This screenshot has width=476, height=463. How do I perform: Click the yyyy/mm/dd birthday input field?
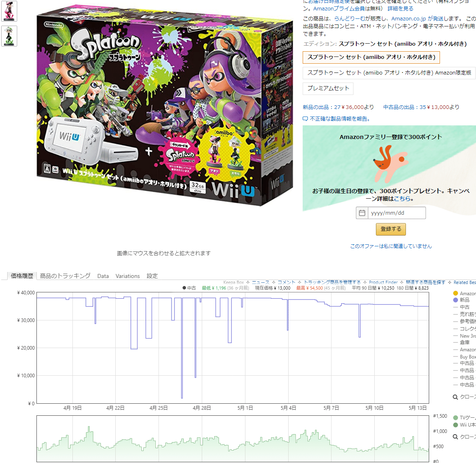click(396, 213)
